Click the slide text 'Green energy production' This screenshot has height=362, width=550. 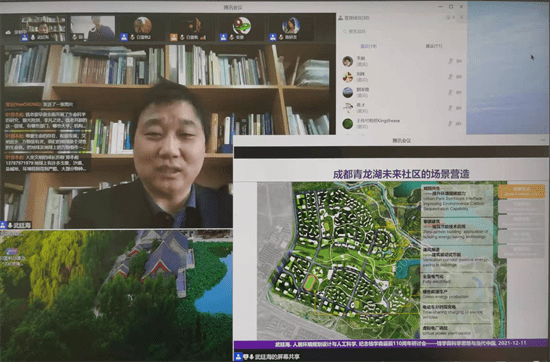click(445, 297)
